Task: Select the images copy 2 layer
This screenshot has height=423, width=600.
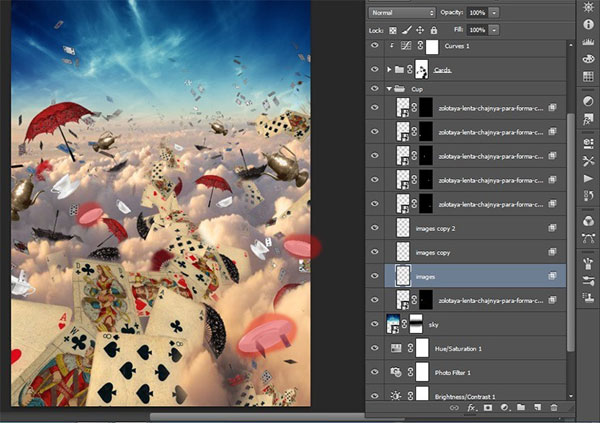Action: pyautogui.click(x=475, y=228)
